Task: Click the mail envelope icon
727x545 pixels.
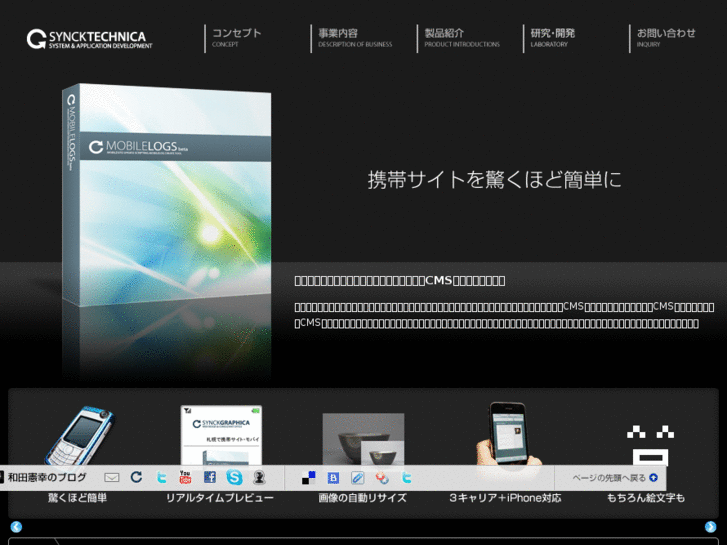Action: tap(112, 477)
